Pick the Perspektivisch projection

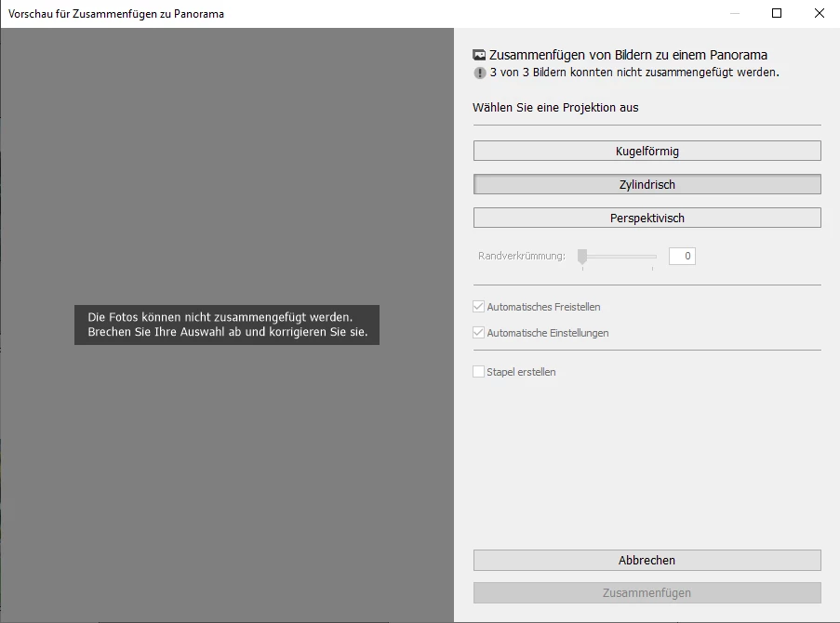647,218
